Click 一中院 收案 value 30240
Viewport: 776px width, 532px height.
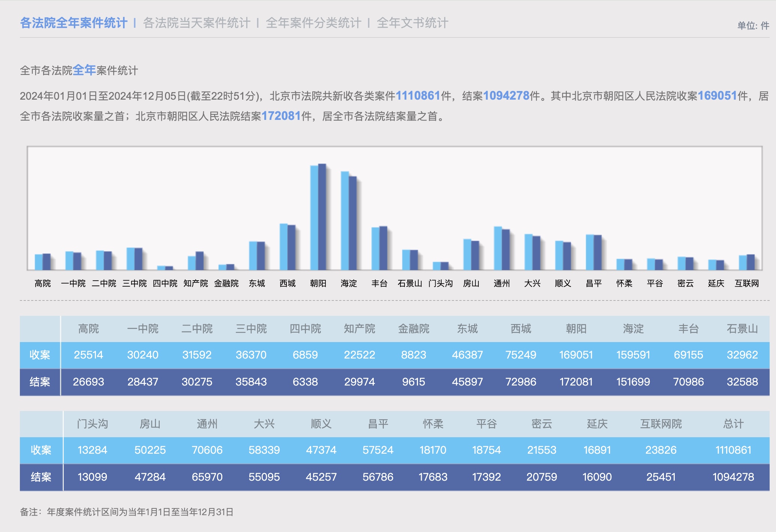click(x=143, y=355)
